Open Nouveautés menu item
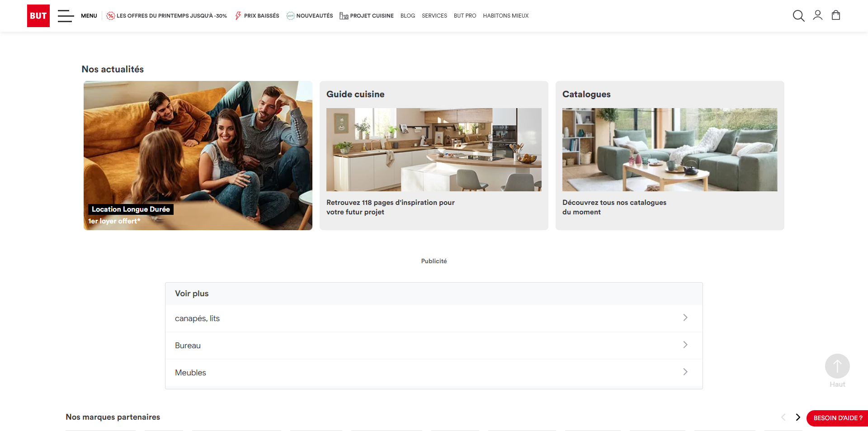 (x=315, y=16)
